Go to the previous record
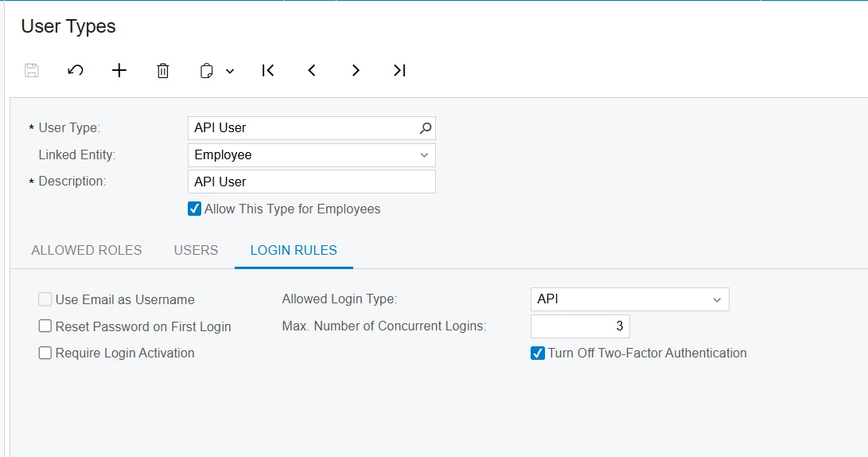Viewport: 868px width, 457px height. click(x=312, y=70)
